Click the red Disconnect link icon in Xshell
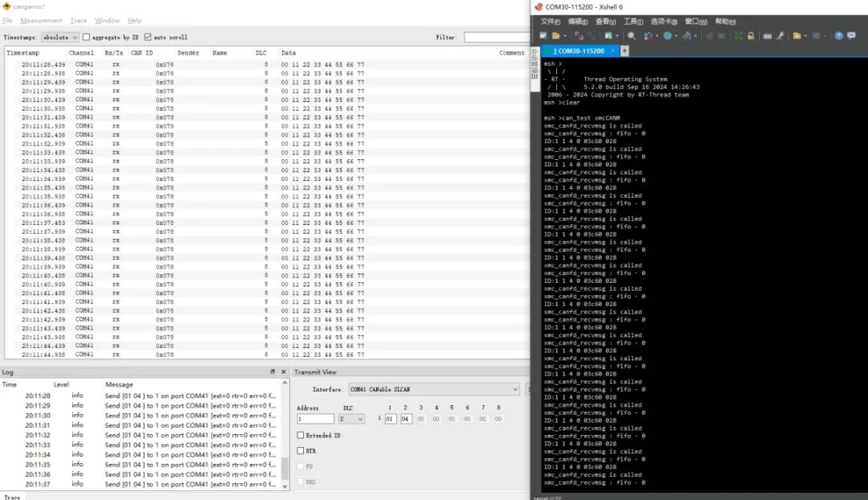The image size is (868, 500). coord(579,36)
